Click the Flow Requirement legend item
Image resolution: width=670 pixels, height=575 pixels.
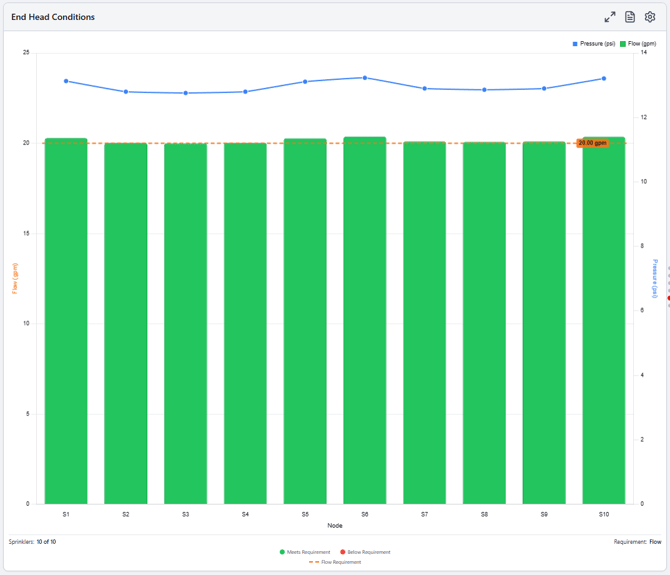click(335, 562)
